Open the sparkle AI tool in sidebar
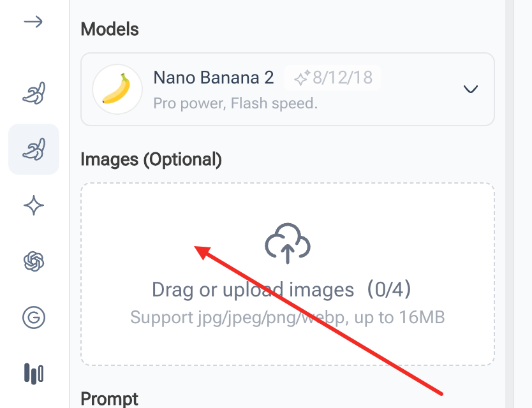Image resolution: width=532 pixels, height=408 pixels. pos(33,205)
